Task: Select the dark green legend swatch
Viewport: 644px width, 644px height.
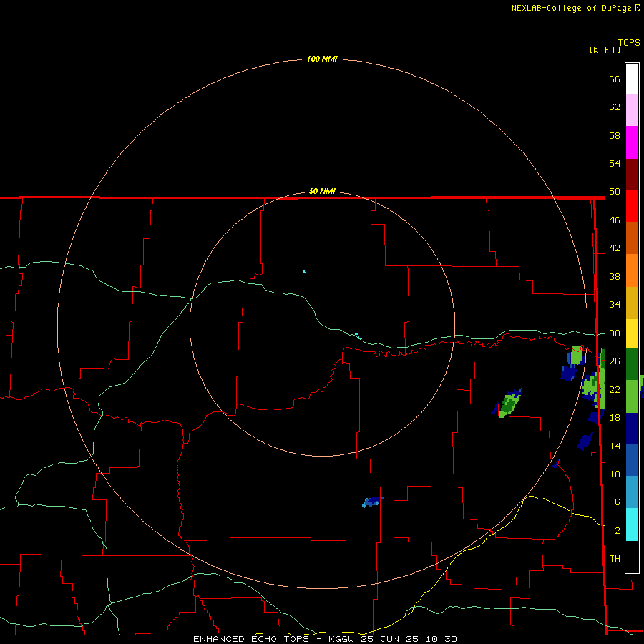Action: pyautogui.click(x=632, y=364)
